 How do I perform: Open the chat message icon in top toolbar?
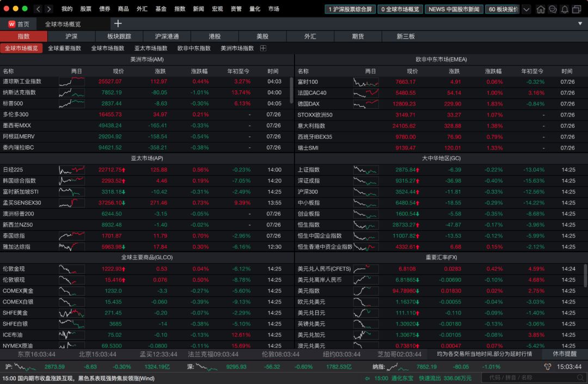coord(553,9)
